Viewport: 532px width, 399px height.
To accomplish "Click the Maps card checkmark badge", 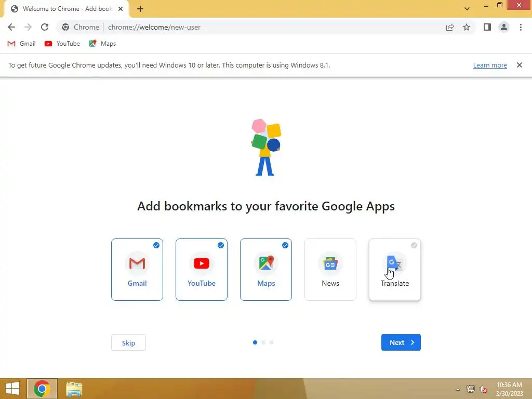I will [285, 245].
